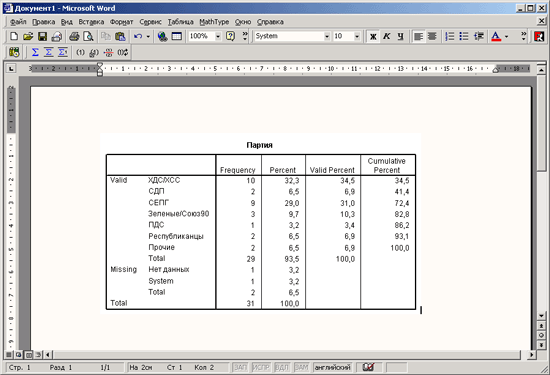550x375 pixels.
Task: Open the 100% zoom dropdown
Action: tap(218, 36)
